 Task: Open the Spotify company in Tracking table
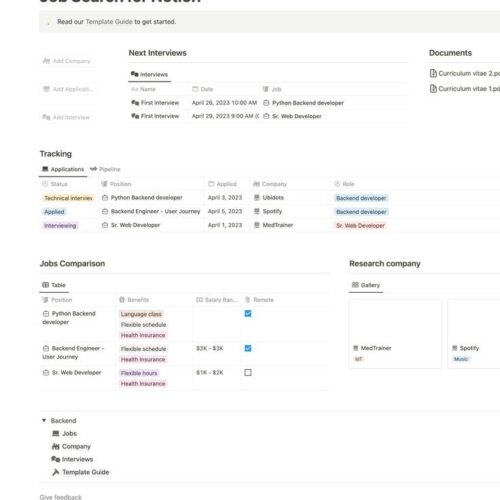point(268,211)
